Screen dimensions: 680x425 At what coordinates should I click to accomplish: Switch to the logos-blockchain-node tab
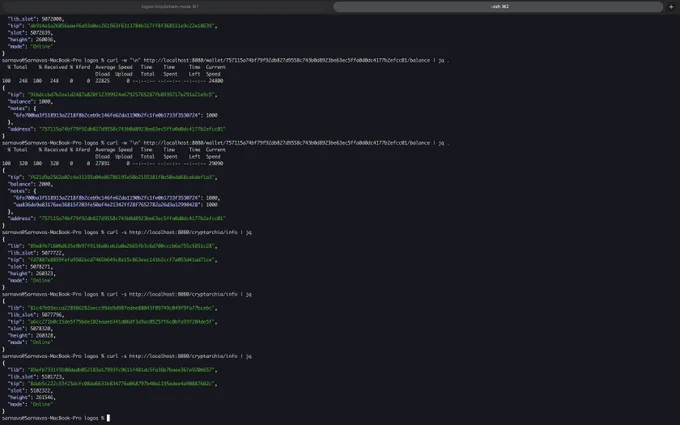coord(170,7)
